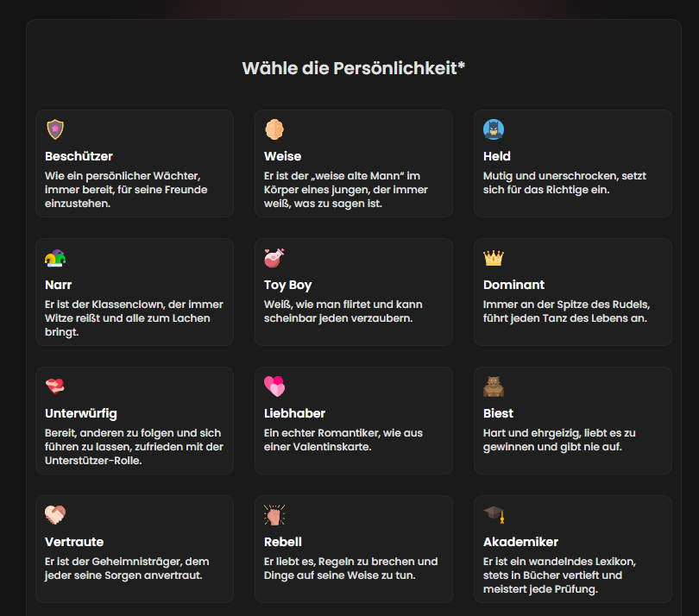This screenshot has width=699, height=616.
Task: Click the shield icon on Beschützer card
Action: pos(55,129)
